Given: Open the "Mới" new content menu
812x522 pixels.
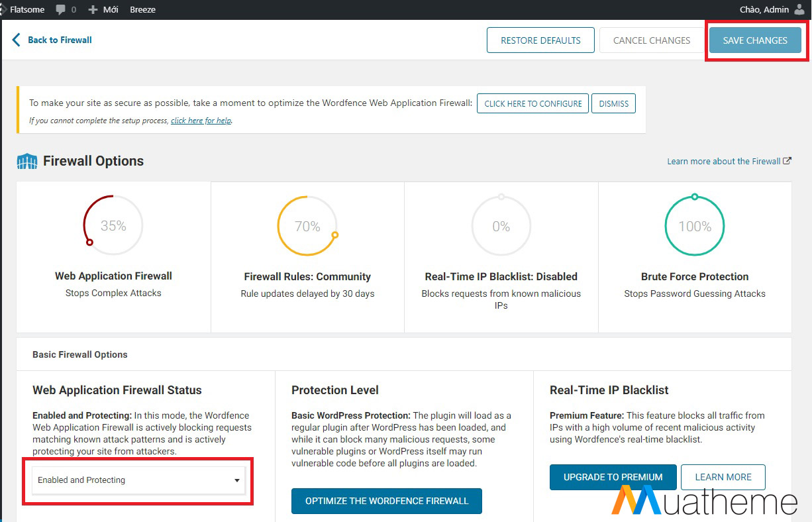Looking at the screenshot, I should pyautogui.click(x=103, y=10).
